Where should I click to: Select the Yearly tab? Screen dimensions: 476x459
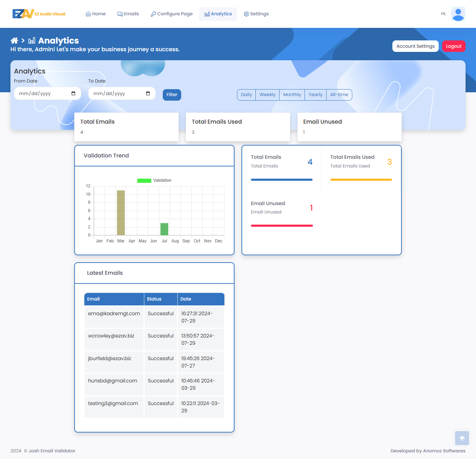(x=315, y=95)
